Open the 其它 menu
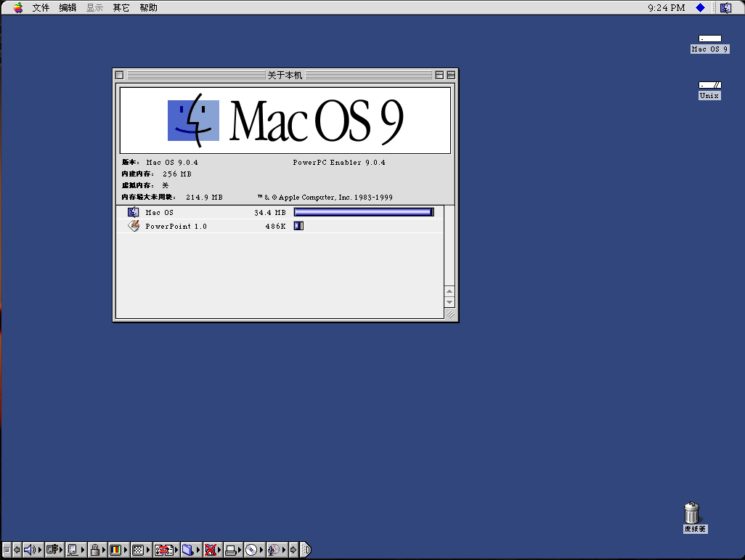Screen dimensions: 745x560 [x=121, y=7]
